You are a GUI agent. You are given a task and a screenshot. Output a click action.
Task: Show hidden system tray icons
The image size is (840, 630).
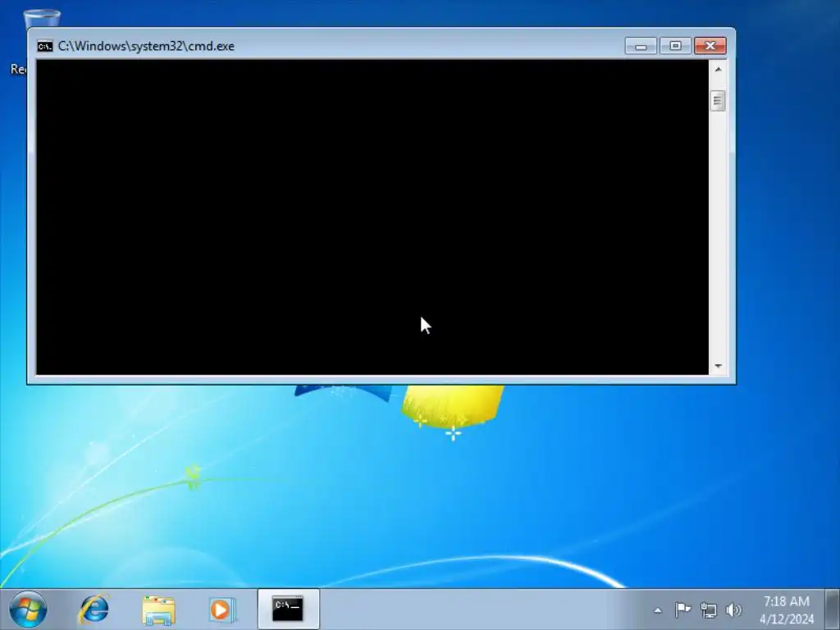658,610
